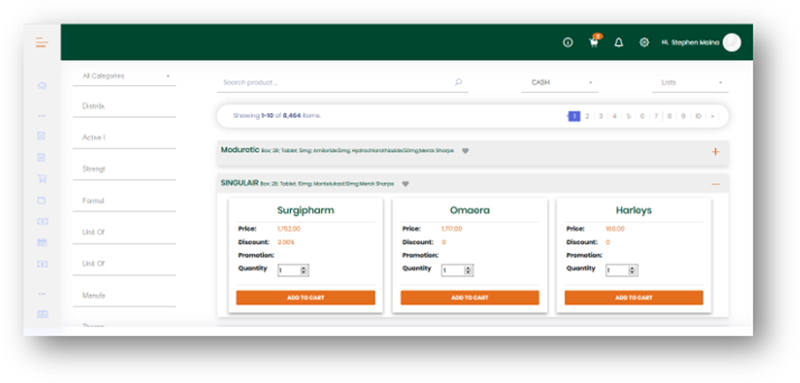This screenshot has height=383, width=800.
Task: Open the Home icon in sidebar
Action: point(42,86)
